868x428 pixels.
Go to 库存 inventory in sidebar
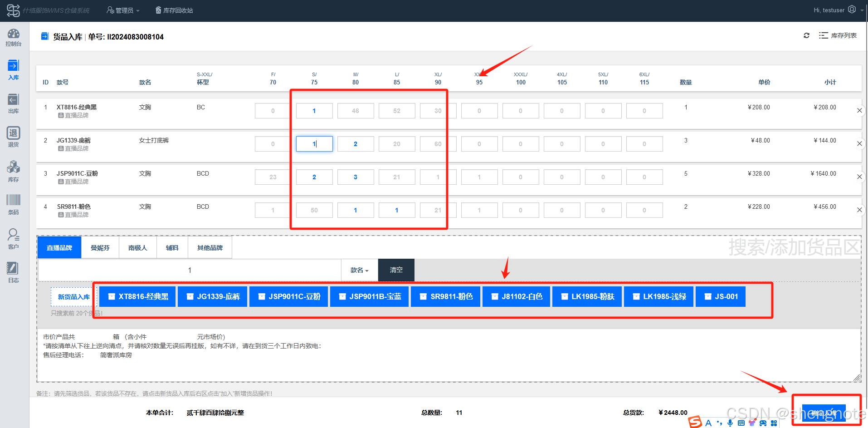(x=14, y=171)
